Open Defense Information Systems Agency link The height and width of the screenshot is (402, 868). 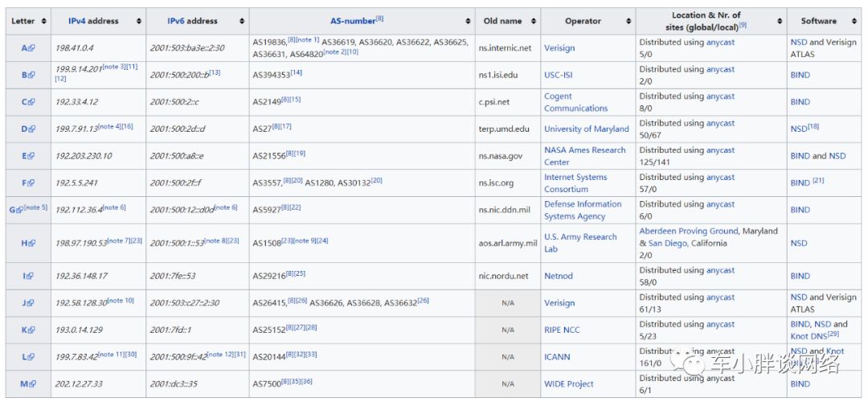583,211
